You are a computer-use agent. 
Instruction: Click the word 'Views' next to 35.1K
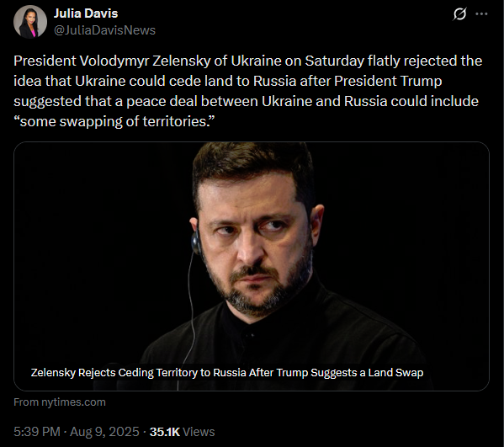[199, 432]
